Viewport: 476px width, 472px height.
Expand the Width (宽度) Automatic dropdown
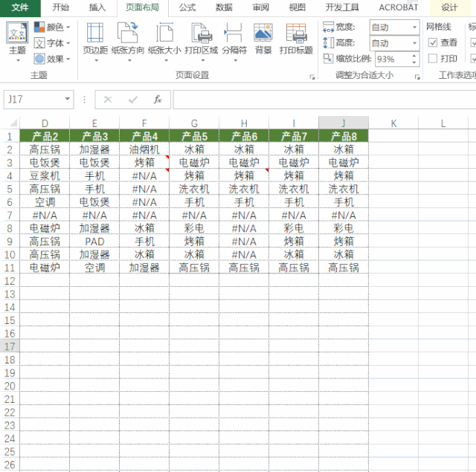(x=415, y=28)
